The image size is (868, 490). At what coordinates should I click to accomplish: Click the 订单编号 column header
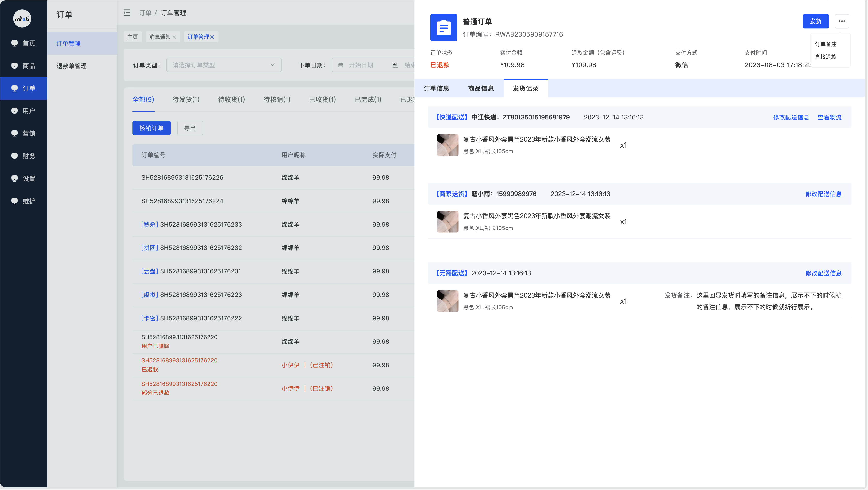click(x=153, y=155)
